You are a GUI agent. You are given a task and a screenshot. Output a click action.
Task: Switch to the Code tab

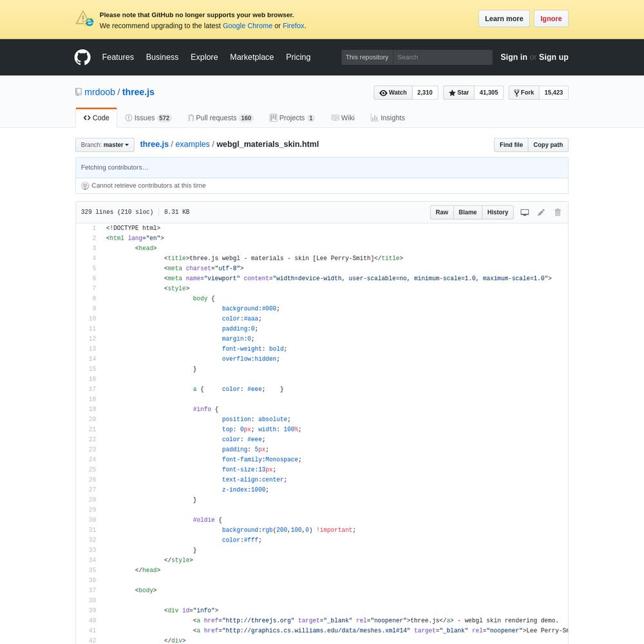pos(96,118)
